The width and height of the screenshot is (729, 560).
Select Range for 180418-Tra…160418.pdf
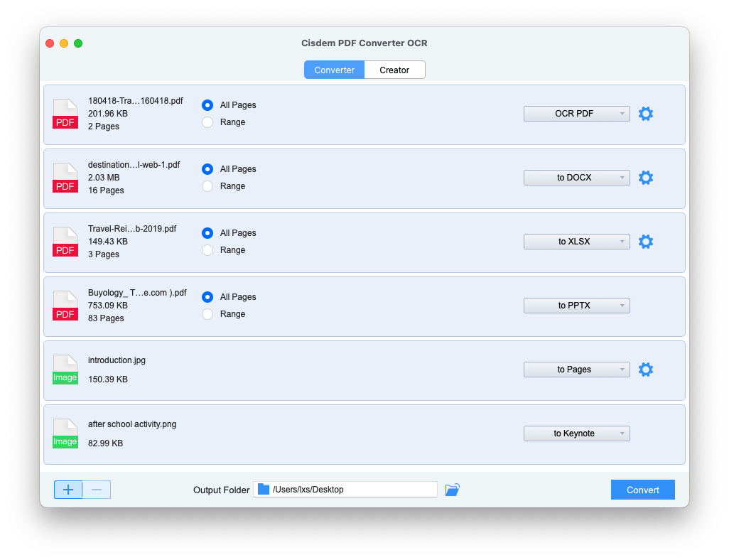(207, 122)
